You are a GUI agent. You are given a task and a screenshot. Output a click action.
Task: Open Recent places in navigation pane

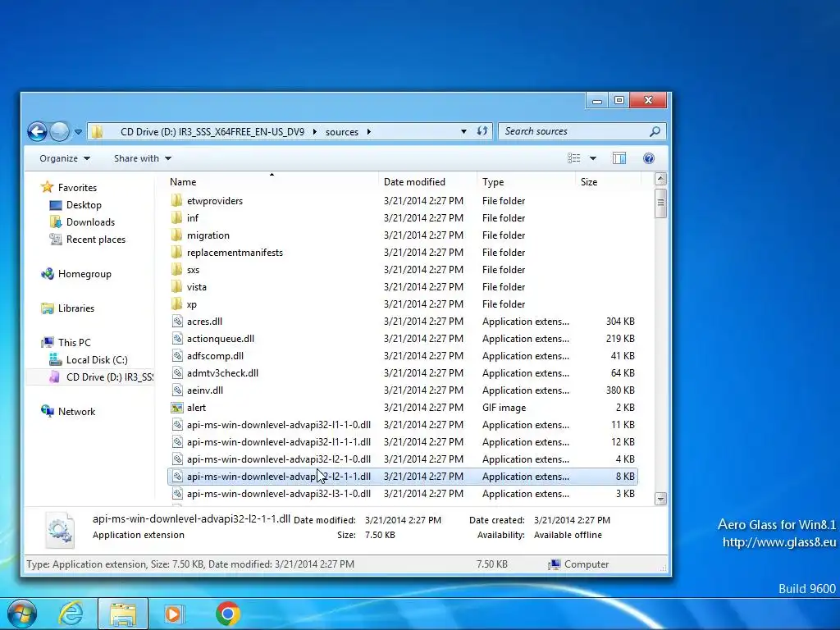[96, 240]
